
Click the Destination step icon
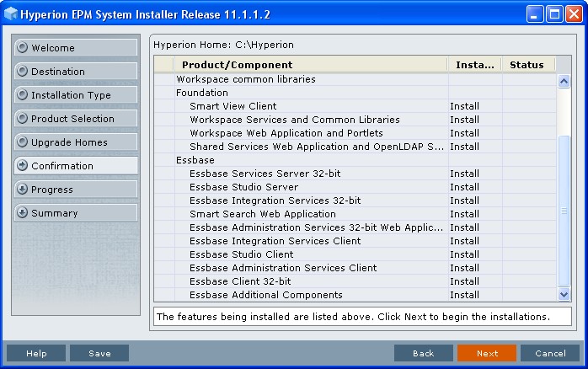(x=22, y=72)
